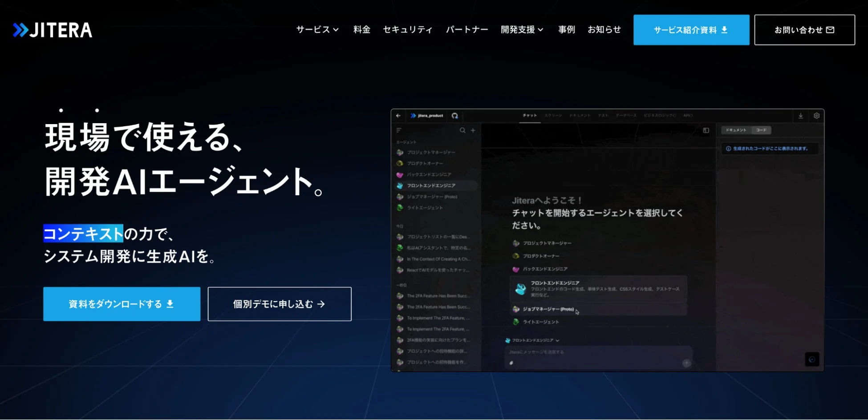Open the settings gear icon

point(817,116)
